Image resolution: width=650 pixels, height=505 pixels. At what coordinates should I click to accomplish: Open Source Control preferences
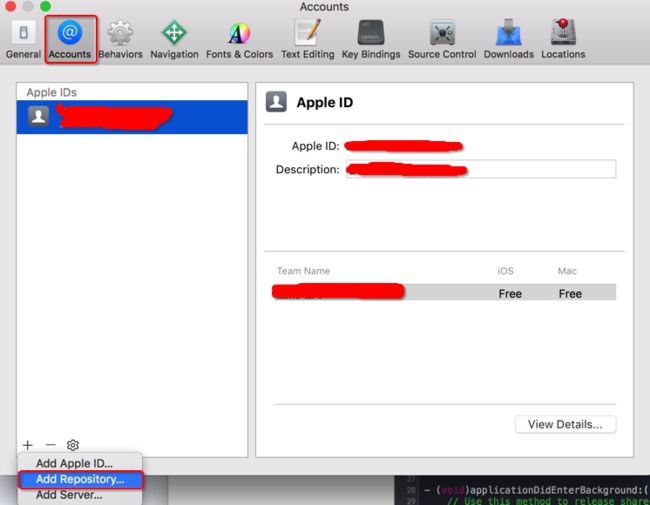point(442,40)
